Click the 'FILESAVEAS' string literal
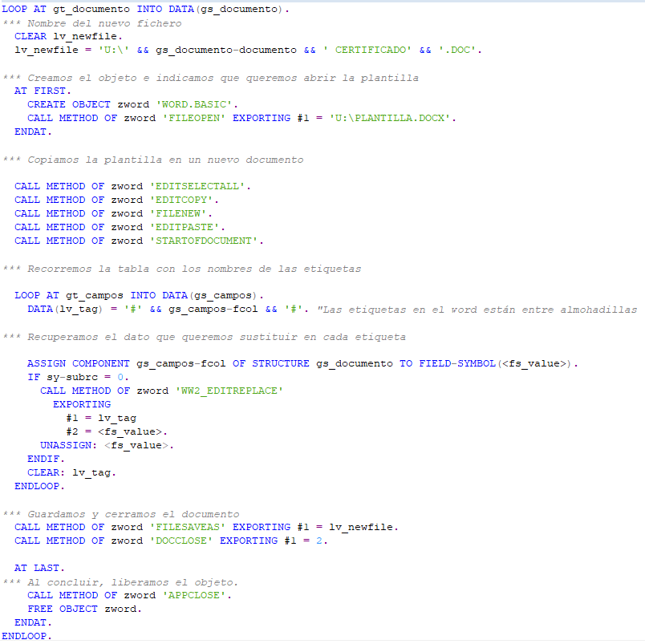Viewport: 645px width, 644px height. coord(187,527)
